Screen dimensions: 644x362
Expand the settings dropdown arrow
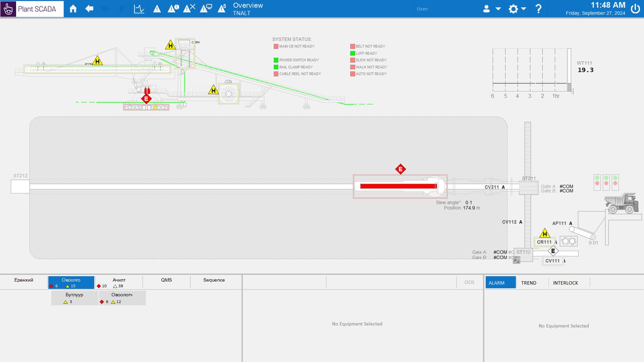(x=524, y=9)
